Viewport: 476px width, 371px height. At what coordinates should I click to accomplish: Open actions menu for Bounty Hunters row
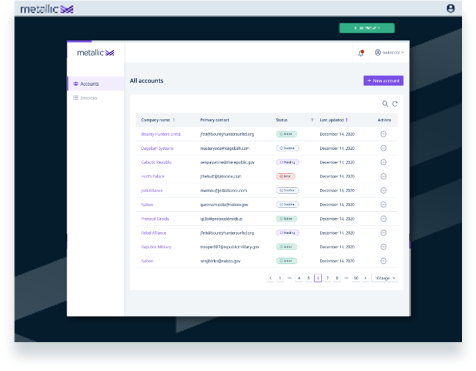[384, 134]
